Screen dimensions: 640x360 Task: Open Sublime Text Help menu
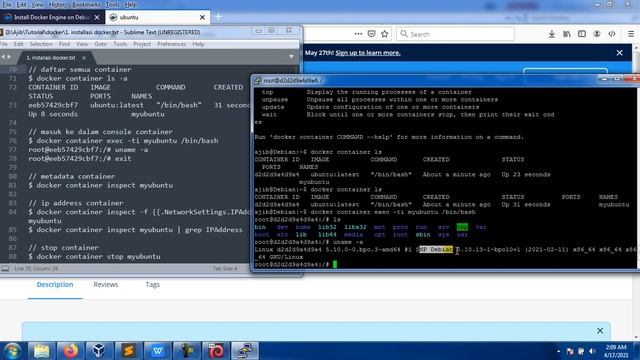click(198, 44)
